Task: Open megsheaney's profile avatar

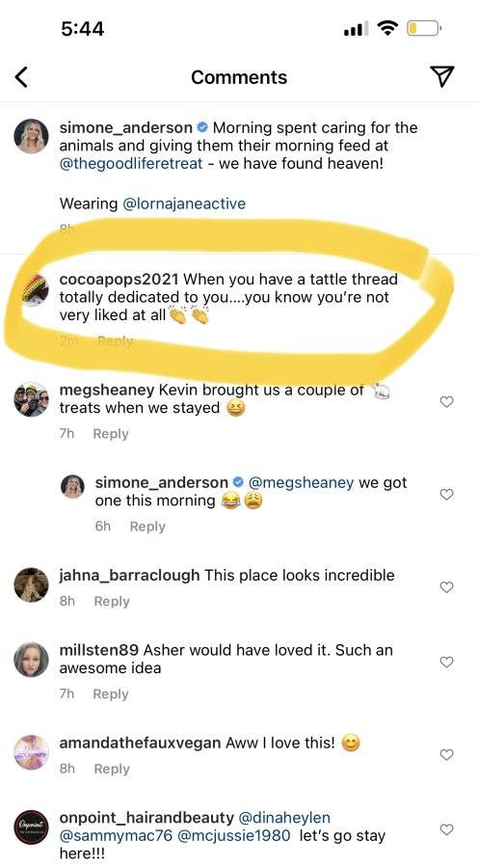Action: 32,399
